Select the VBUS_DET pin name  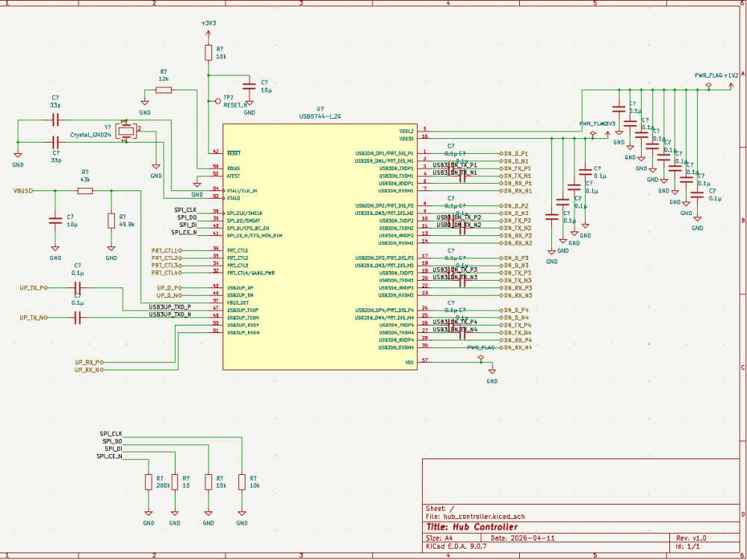[238, 303]
